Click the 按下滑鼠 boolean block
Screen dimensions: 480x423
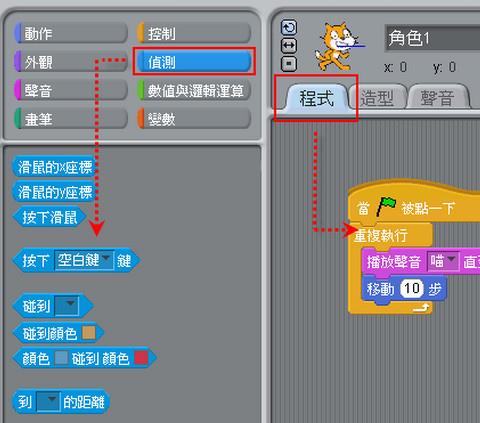tap(50, 217)
